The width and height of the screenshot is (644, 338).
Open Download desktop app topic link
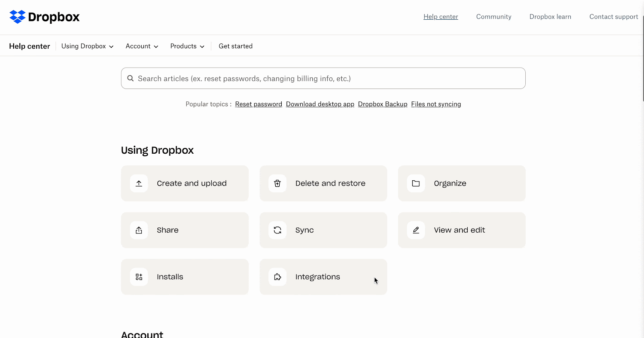coord(320,104)
